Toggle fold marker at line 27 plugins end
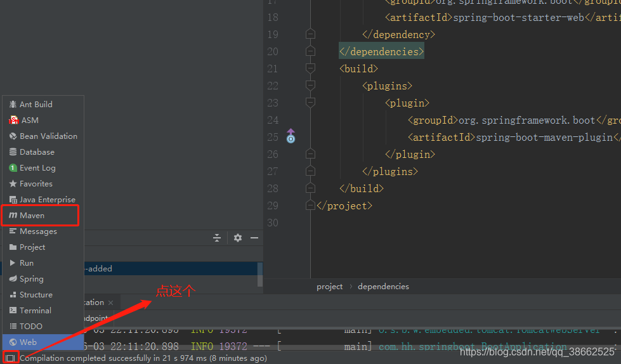Image resolution: width=621 pixels, height=364 pixels. coord(311,171)
